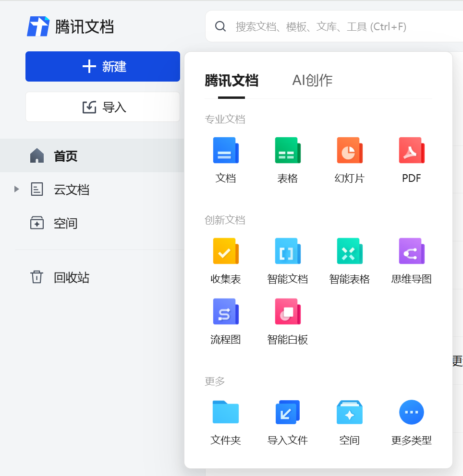This screenshot has height=476, width=463.
Task: Create a 流程图 via indigo icon
Action: click(x=226, y=311)
